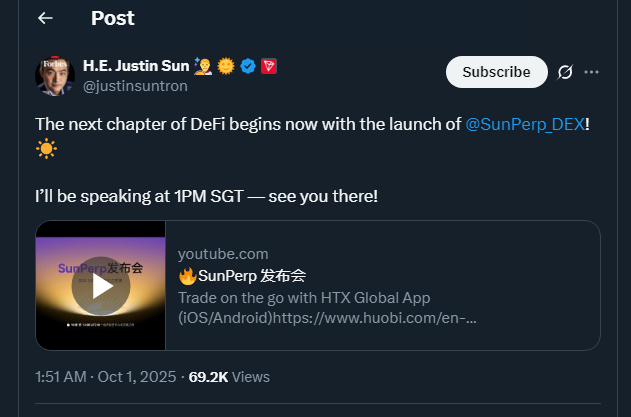Open the @SunPerp_DEX mention link

click(x=524, y=125)
